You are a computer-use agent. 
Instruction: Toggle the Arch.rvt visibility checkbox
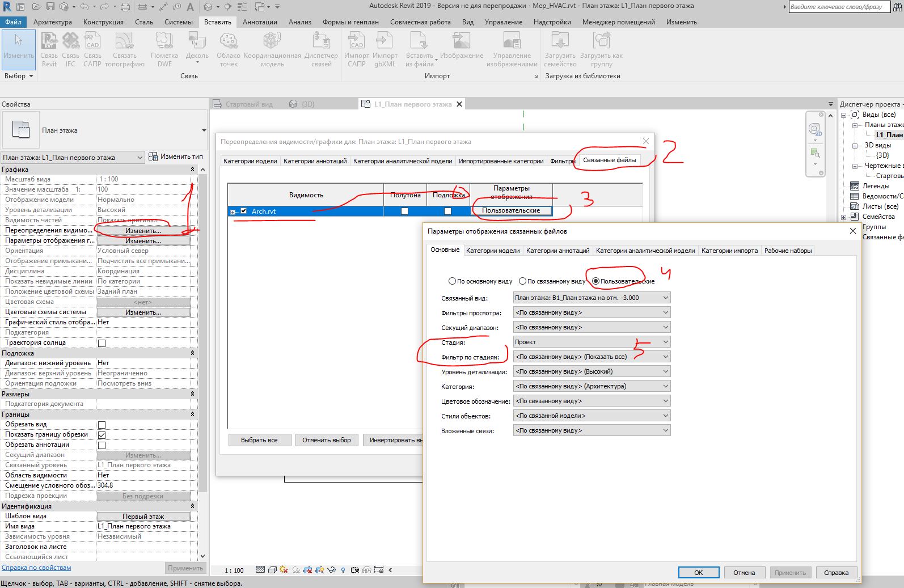244,211
